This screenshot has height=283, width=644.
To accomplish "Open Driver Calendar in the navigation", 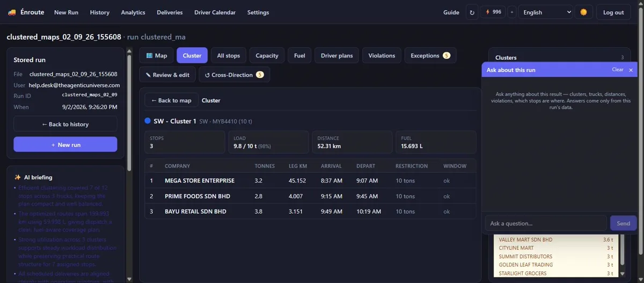I will tap(215, 12).
